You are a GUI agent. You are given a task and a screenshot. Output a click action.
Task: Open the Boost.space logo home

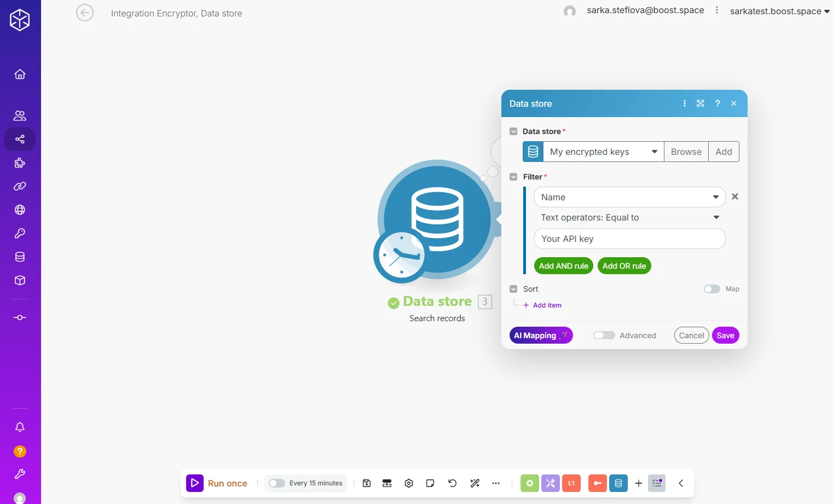[20, 20]
